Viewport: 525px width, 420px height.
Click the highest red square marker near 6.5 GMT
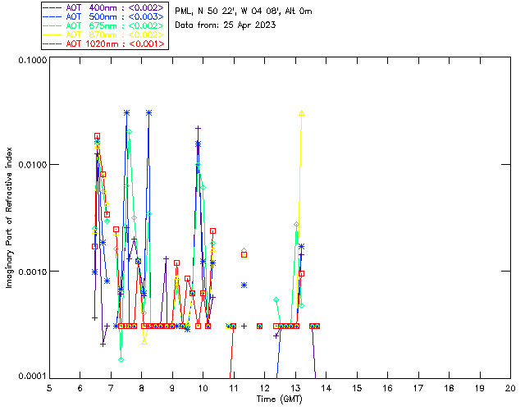(x=97, y=136)
